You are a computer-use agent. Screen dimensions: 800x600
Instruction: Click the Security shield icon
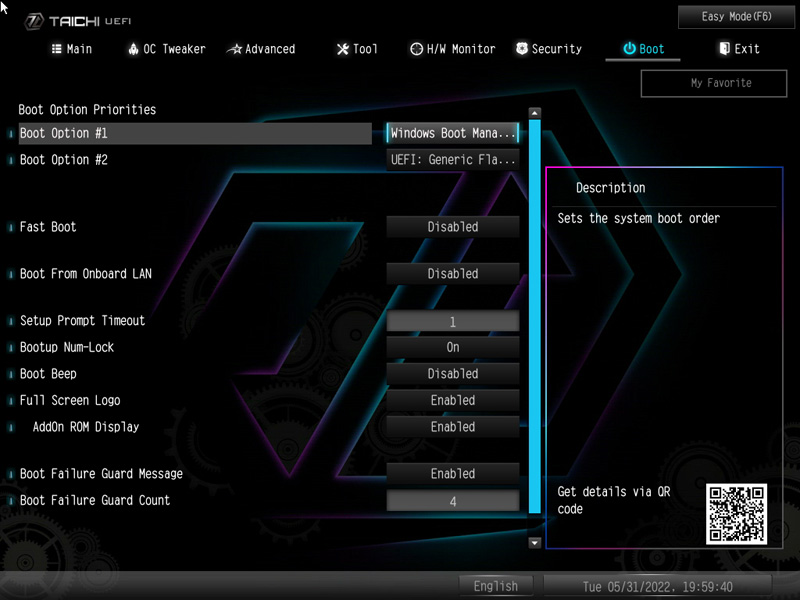(522, 49)
